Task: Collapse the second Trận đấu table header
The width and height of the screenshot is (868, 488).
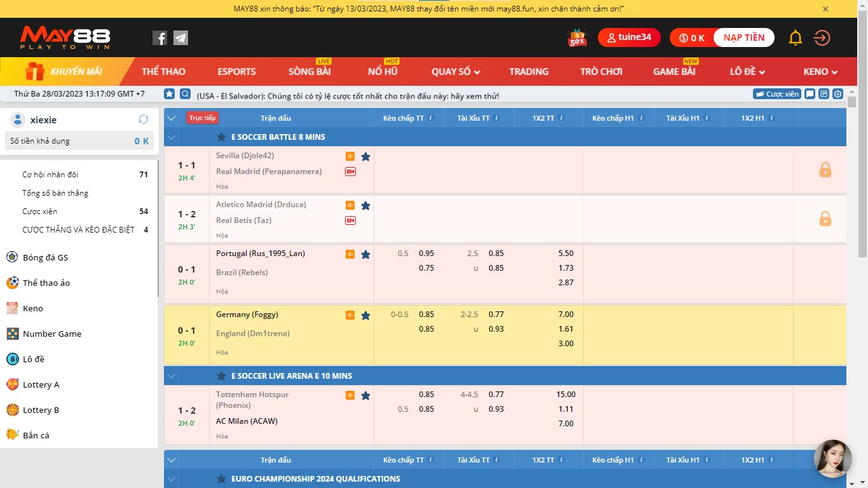Action: click(171, 459)
